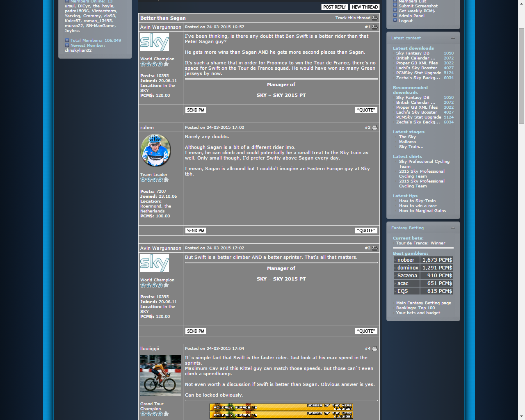525x420 pixels.
Task: Click the bullet icon beside Admin Panel
Action: tap(395, 16)
